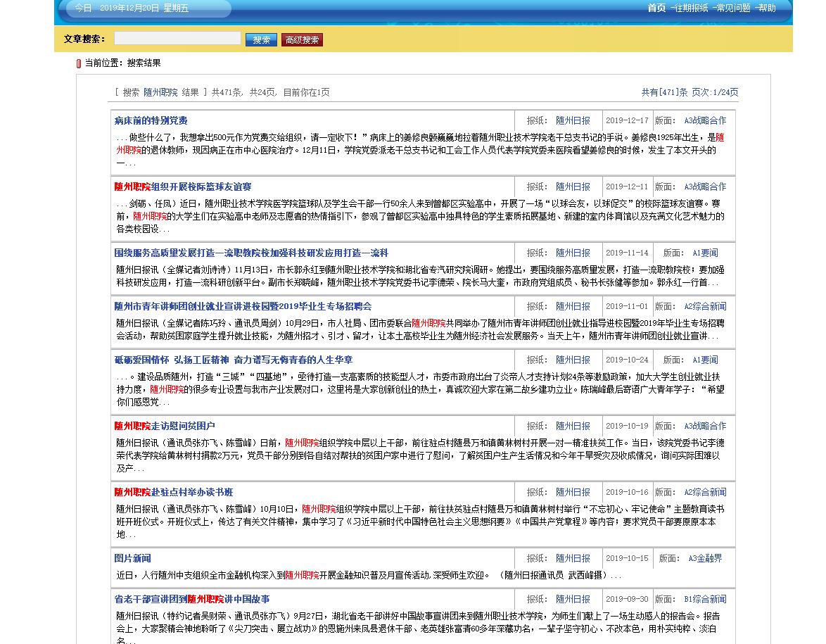The image size is (826, 644).
Task: Open article 随州职院组织开展校际篮球友谊赛
Action: click(x=183, y=187)
